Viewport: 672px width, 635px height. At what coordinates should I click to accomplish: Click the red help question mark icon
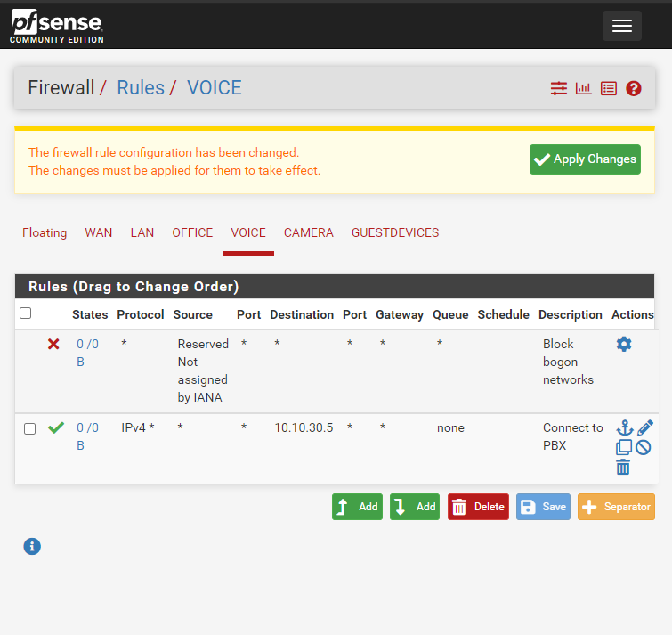point(633,88)
